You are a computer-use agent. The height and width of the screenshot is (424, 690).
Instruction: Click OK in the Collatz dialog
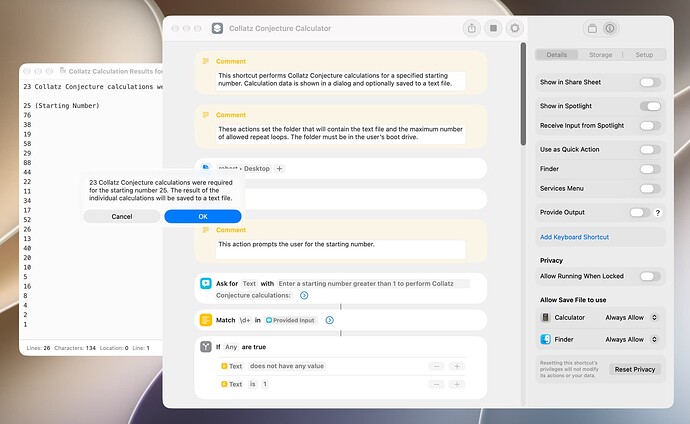pos(203,216)
